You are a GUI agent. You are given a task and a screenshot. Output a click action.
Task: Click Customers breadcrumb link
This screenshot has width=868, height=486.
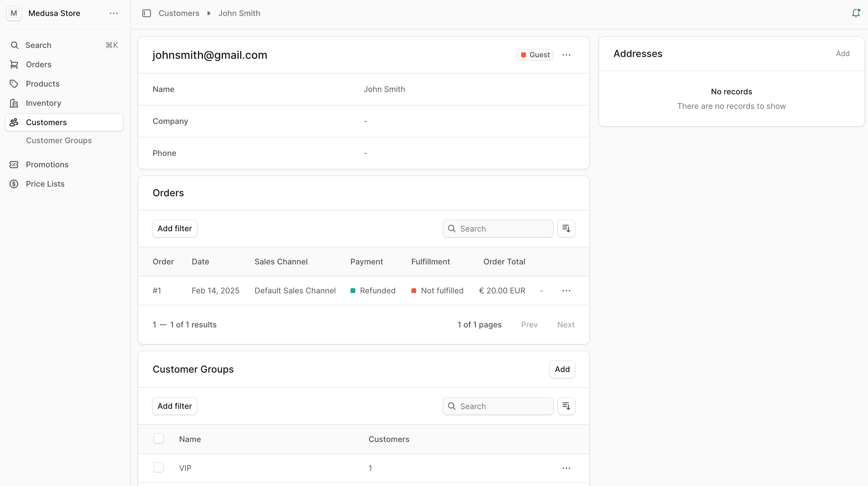(179, 13)
